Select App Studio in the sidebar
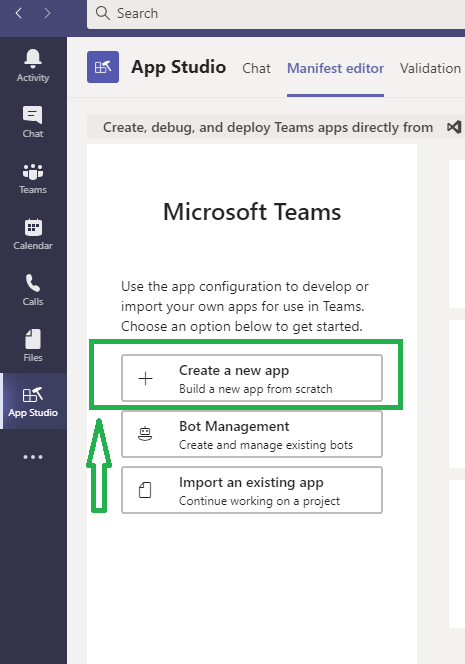Viewport: 465px width, 664px height. click(33, 401)
